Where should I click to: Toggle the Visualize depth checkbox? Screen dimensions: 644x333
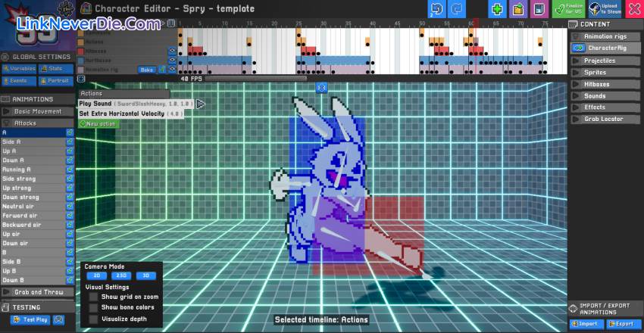click(93, 319)
